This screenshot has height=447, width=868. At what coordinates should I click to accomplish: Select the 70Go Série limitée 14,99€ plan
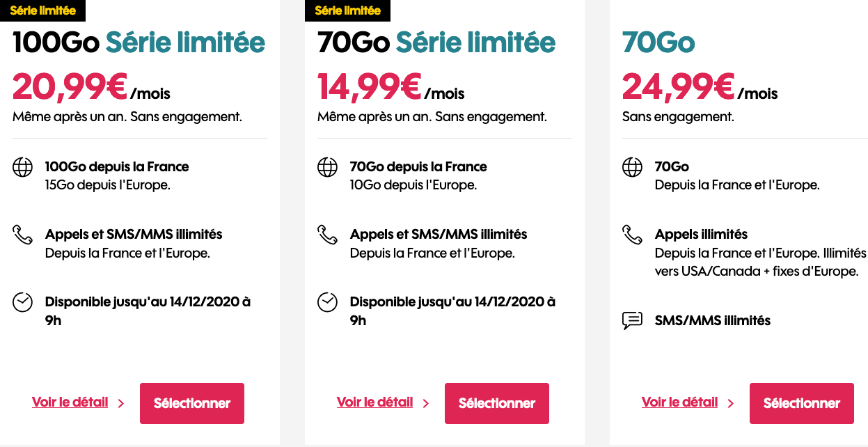point(497,403)
